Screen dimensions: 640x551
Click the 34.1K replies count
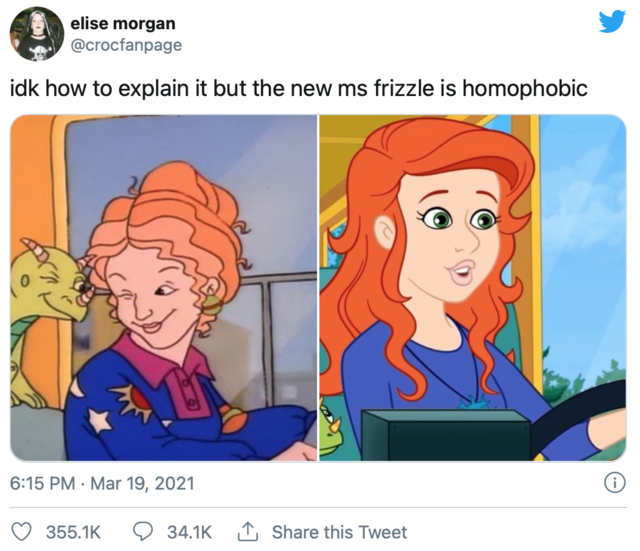click(x=189, y=532)
